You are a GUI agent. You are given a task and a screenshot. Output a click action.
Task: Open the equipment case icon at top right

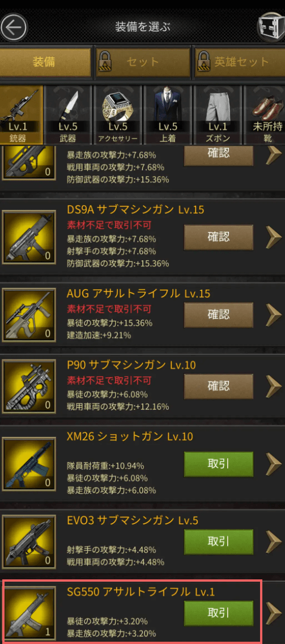coord(271,27)
